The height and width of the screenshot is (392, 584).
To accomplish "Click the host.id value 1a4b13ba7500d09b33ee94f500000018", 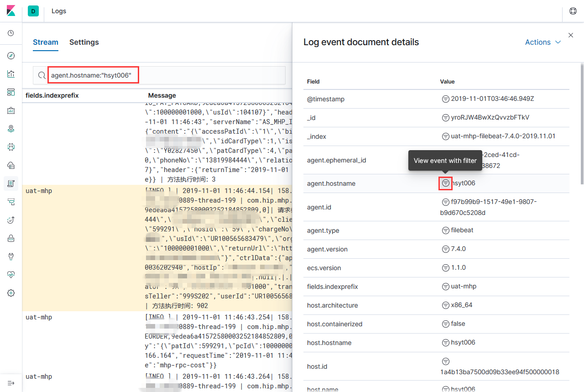I will click(500, 372).
